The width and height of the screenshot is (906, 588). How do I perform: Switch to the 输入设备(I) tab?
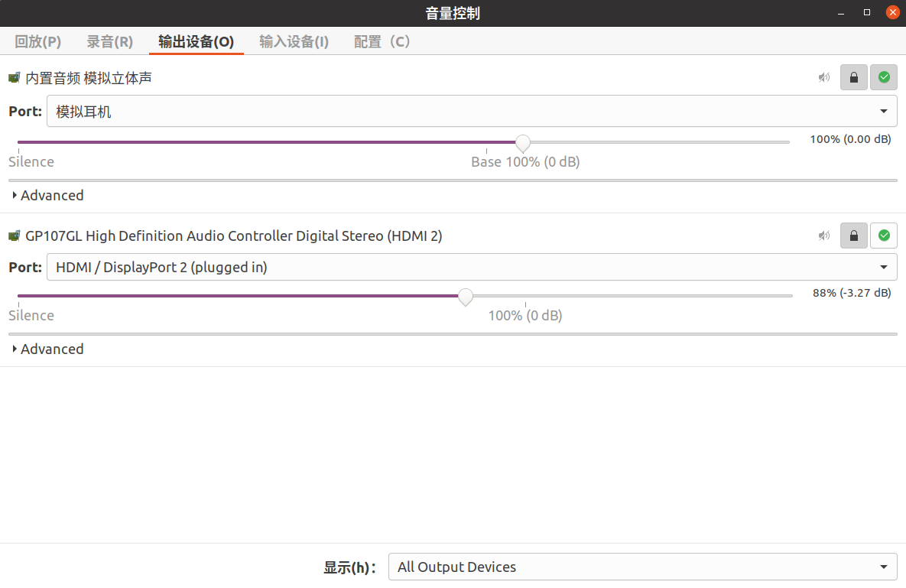tap(294, 41)
